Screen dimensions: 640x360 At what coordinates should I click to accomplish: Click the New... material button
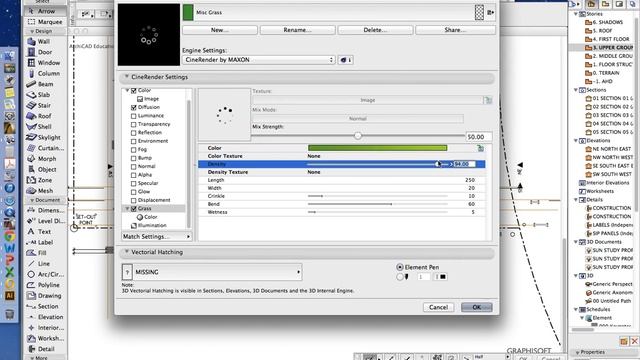click(x=220, y=30)
